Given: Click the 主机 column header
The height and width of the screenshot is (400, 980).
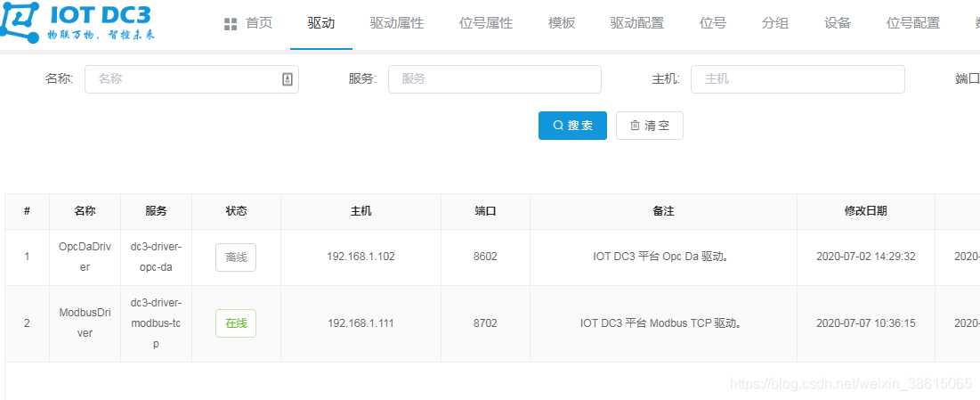Looking at the screenshot, I should coord(360,211).
